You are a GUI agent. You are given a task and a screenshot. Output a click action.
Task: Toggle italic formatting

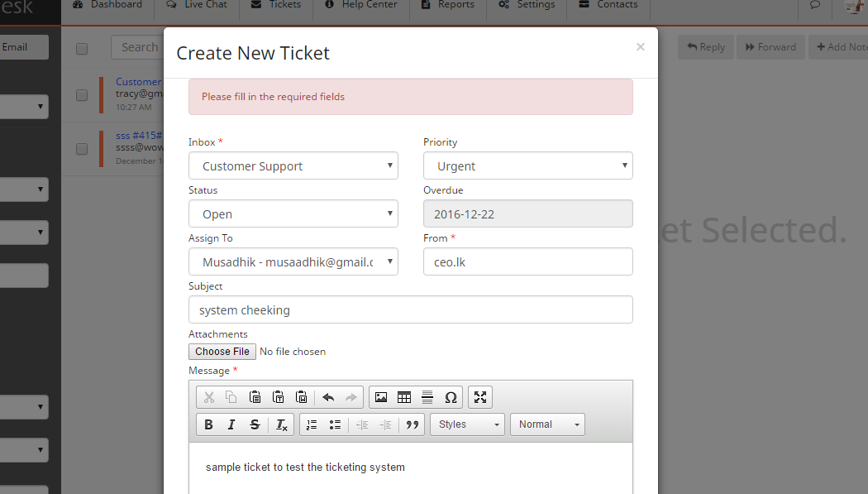(x=231, y=424)
